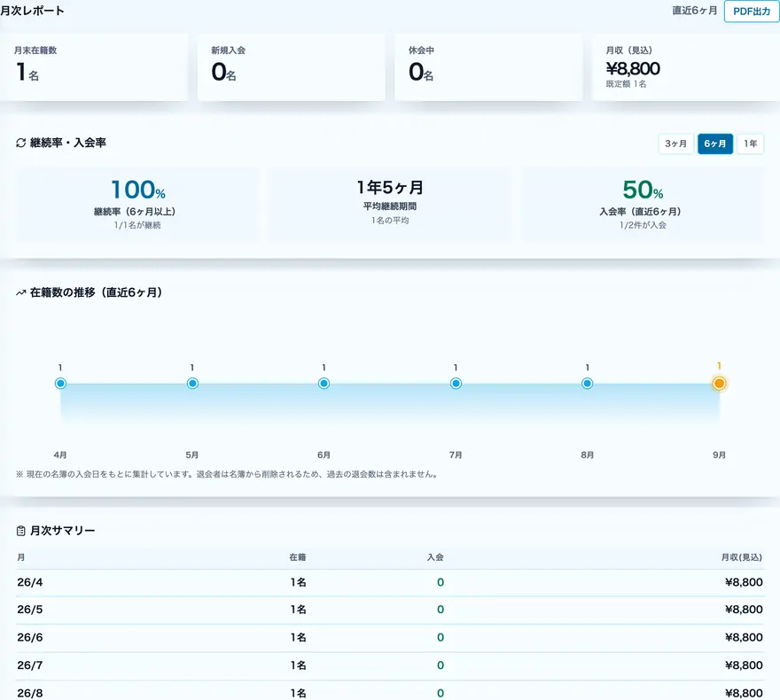
Task: Open the 月収（見込） summary card
Action: point(686,67)
